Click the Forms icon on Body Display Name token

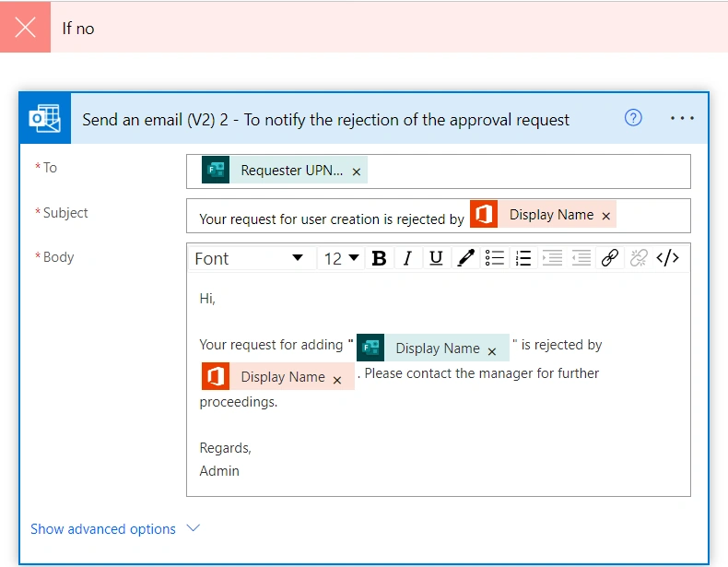coord(370,348)
